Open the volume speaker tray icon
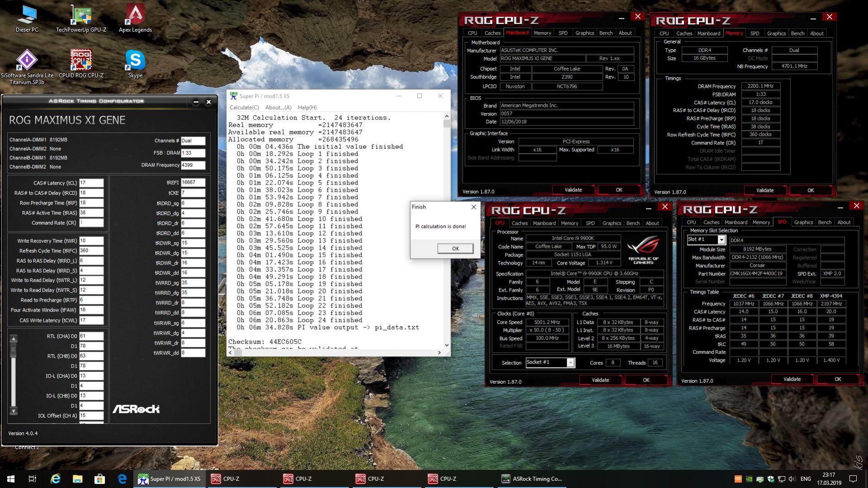The height and width of the screenshot is (488, 868). click(x=792, y=479)
